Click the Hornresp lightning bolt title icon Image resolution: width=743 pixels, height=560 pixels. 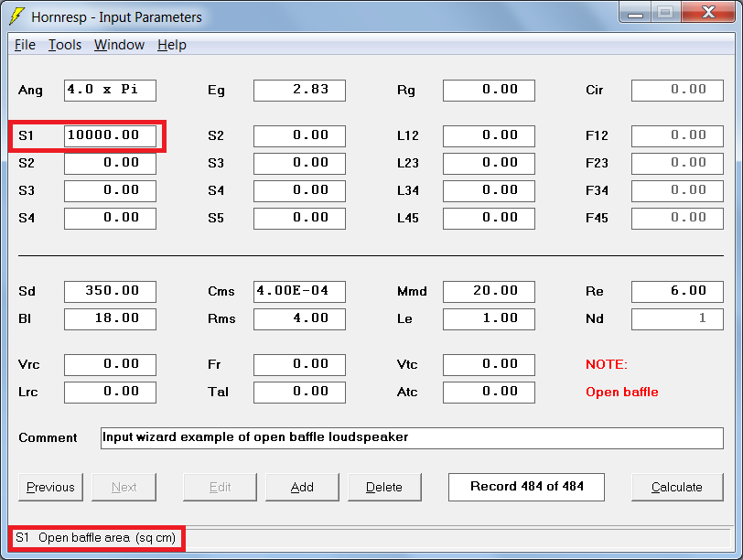coord(17,16)
